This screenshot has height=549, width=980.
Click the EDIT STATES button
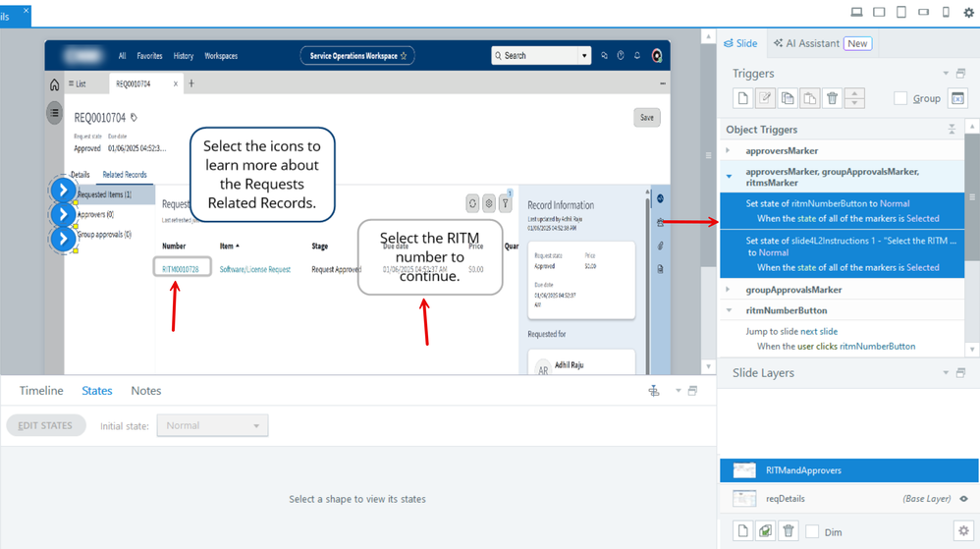click(x=45, y=425)
